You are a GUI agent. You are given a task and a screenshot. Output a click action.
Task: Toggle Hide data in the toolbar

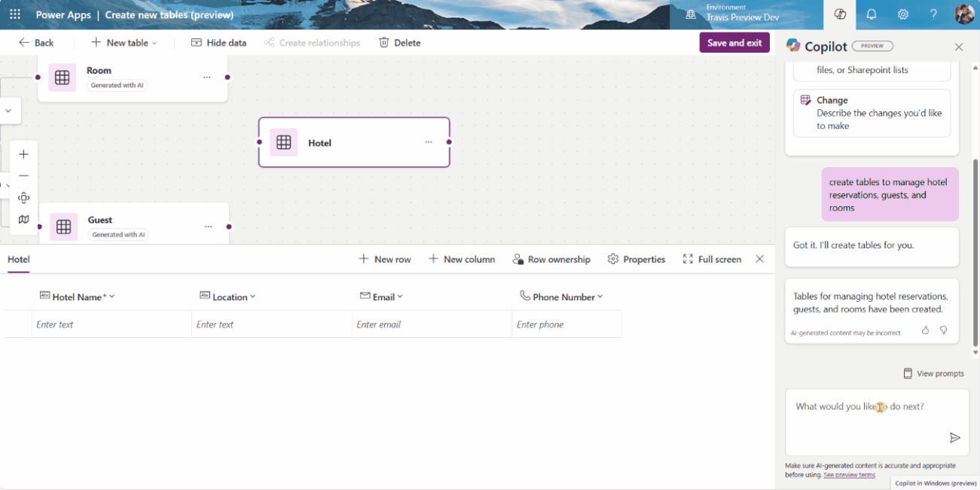[x=218, y=43]
